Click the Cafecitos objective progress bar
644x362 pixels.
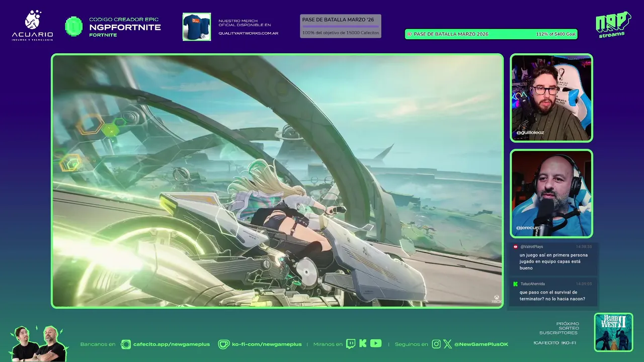(x=340, y=27)
